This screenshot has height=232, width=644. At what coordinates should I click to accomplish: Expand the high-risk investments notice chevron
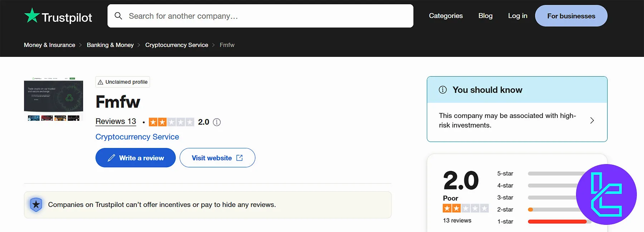click(592, 120)
